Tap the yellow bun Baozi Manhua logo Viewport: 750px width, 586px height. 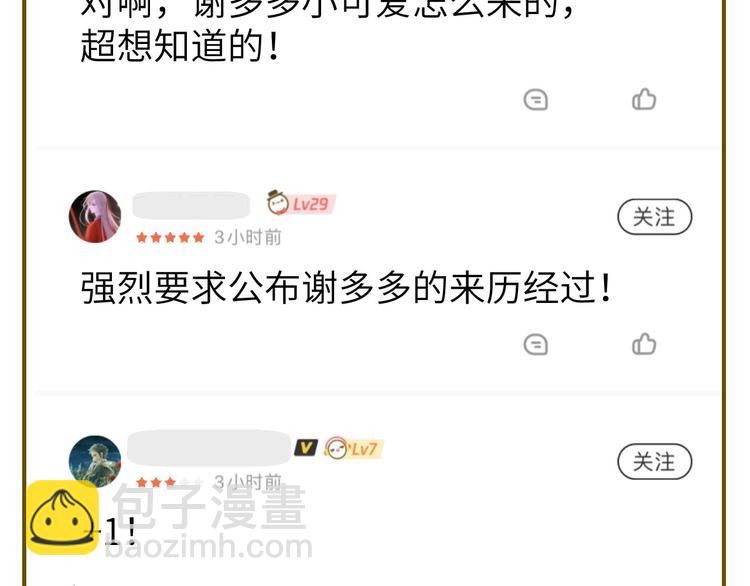click(x=62, y=518)
